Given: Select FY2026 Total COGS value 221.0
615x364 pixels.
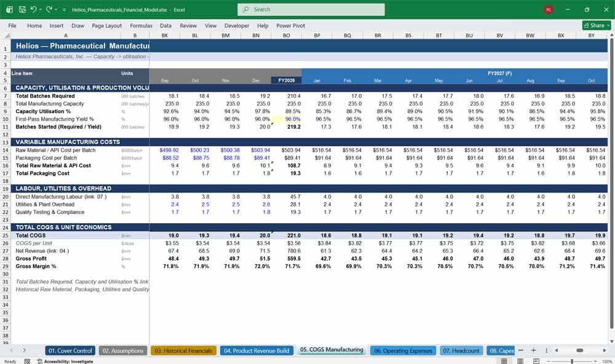Looking at the screenshot, I should point(287,235).
